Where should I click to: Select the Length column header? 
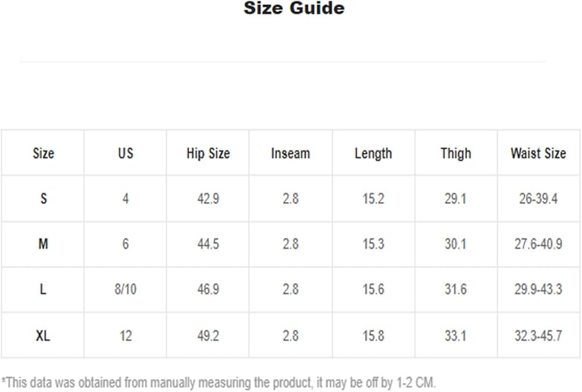[374, 154]
